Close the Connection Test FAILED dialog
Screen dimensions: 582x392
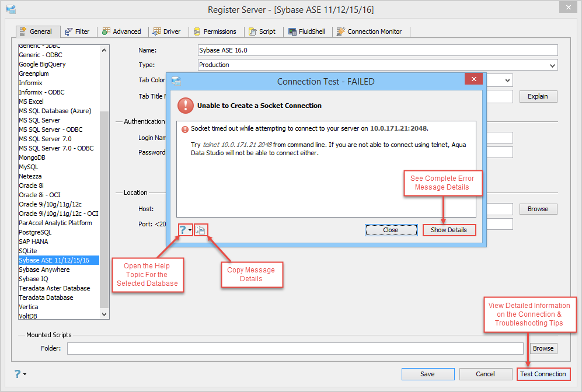[x=473, y=79]
